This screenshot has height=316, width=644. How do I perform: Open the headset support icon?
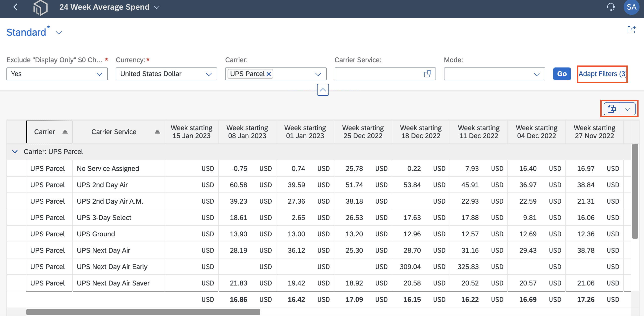pyautogui.click(x=611, y=7)
